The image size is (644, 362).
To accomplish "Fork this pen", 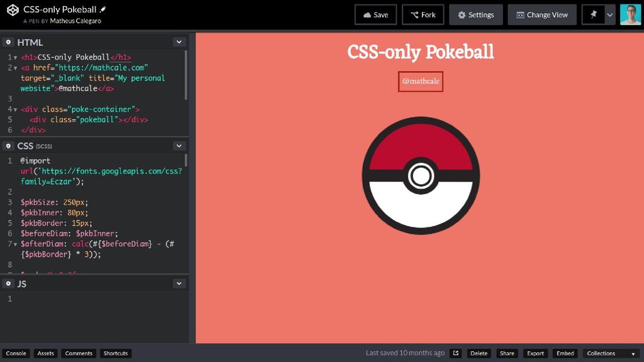I will (x=423, y=15).
